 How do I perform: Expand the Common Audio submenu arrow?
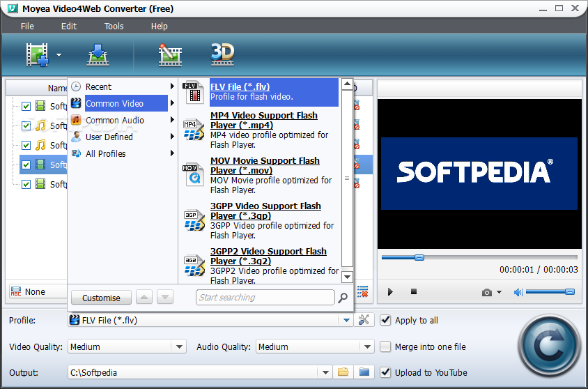tap(172, 120)
